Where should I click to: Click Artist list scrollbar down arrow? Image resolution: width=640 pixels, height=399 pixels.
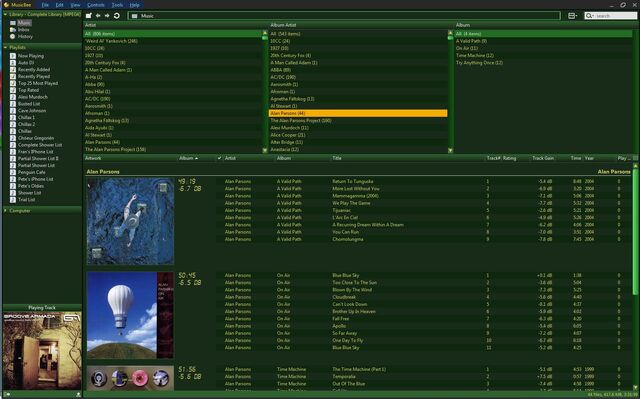click(265, 150)
